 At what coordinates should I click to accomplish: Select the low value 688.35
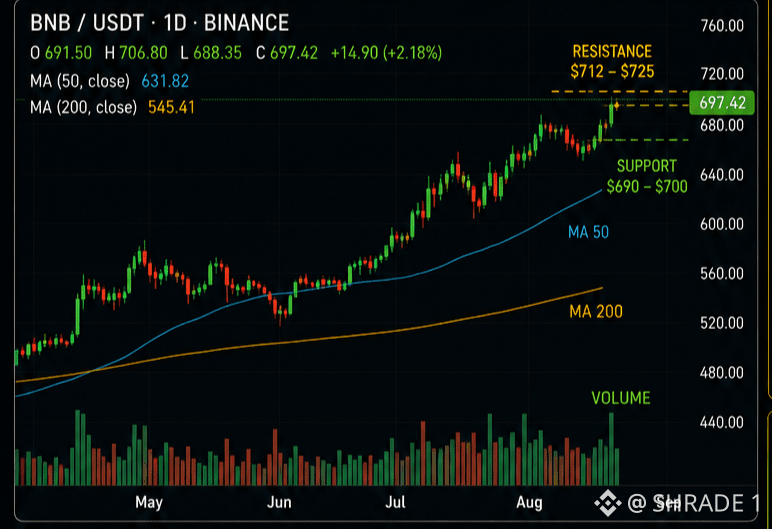[218, 53]
